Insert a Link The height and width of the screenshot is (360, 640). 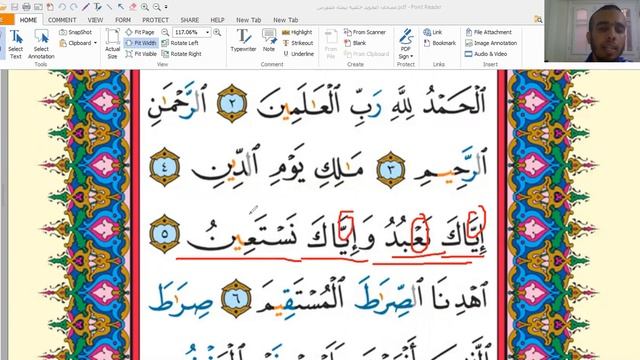(433, 32)
